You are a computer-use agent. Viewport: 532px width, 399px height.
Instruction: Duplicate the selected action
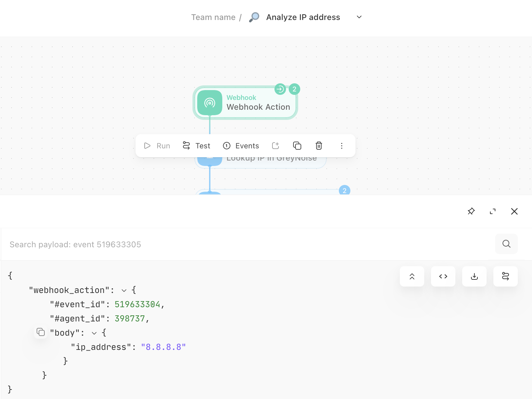297,146
